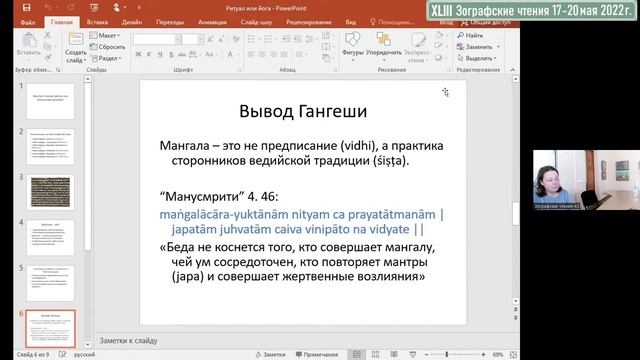
Task: Open font name combo box dropdown
Action: coord(178,39)
